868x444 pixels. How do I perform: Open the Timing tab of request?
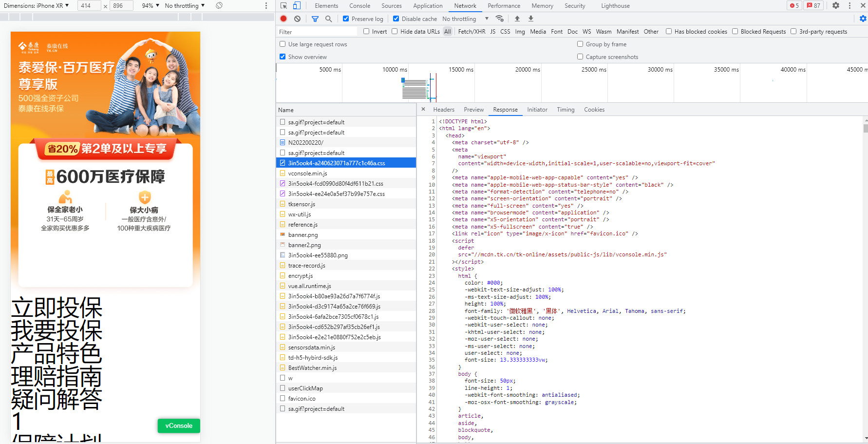[566, 110]
